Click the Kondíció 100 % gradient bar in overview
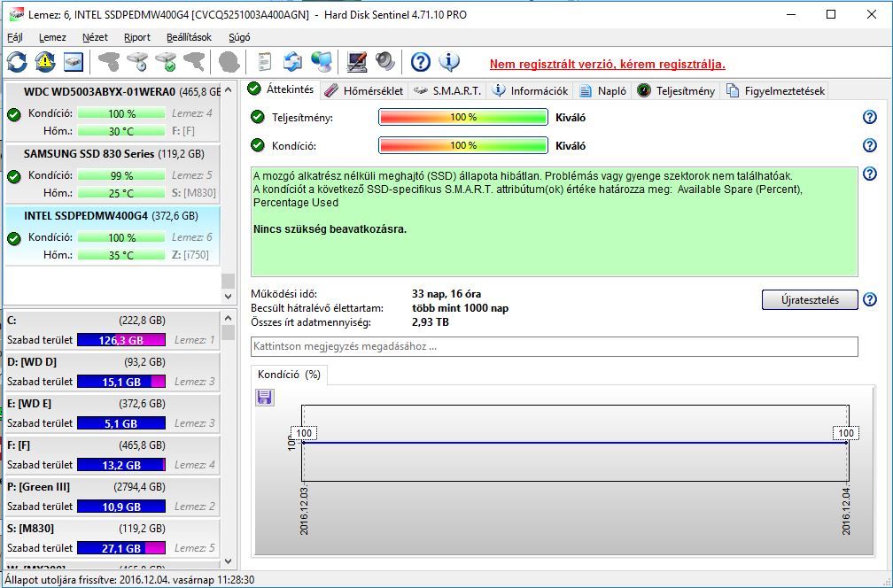 (463, 146)
